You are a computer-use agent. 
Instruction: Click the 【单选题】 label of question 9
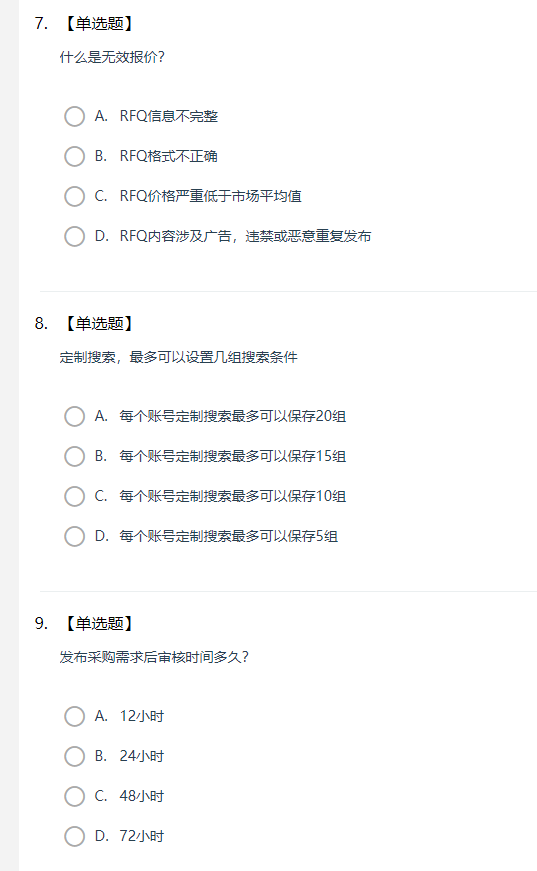pos(98,624)
